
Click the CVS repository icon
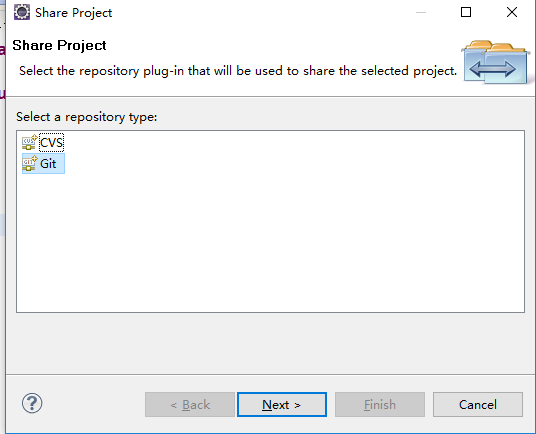click(29, 143)
